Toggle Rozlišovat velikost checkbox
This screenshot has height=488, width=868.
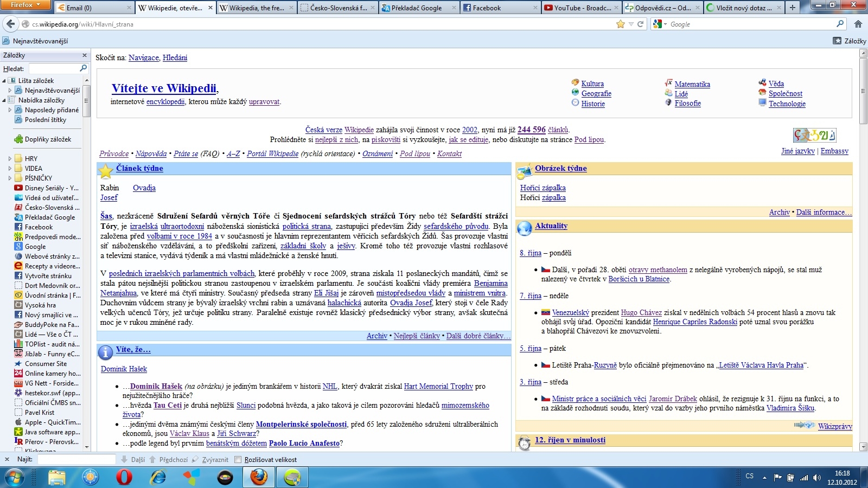pyautogui.click(x=238, y=460)
